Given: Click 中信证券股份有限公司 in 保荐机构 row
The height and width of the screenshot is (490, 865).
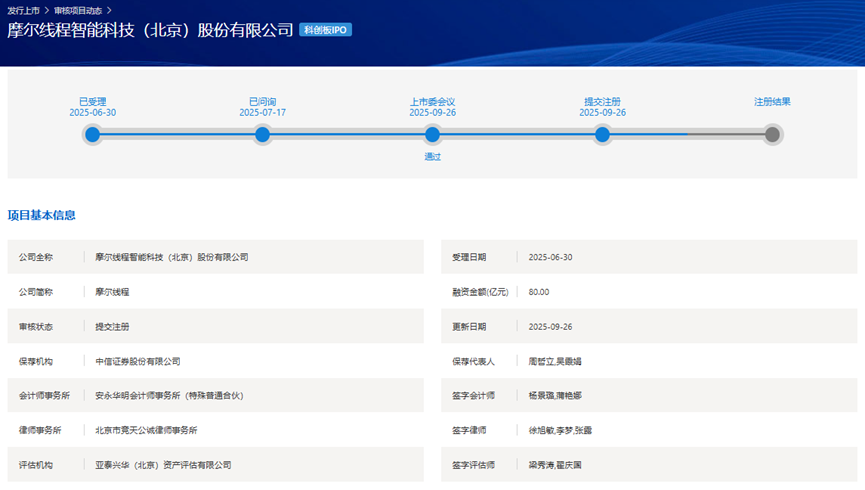Looking at the screenshot, I should click(x=137, y=361).
